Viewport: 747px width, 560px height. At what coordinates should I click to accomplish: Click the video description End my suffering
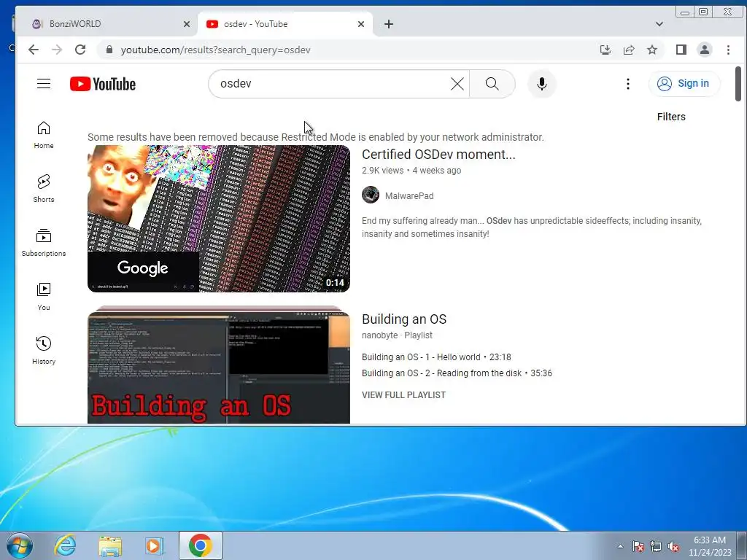click(532, 227)
